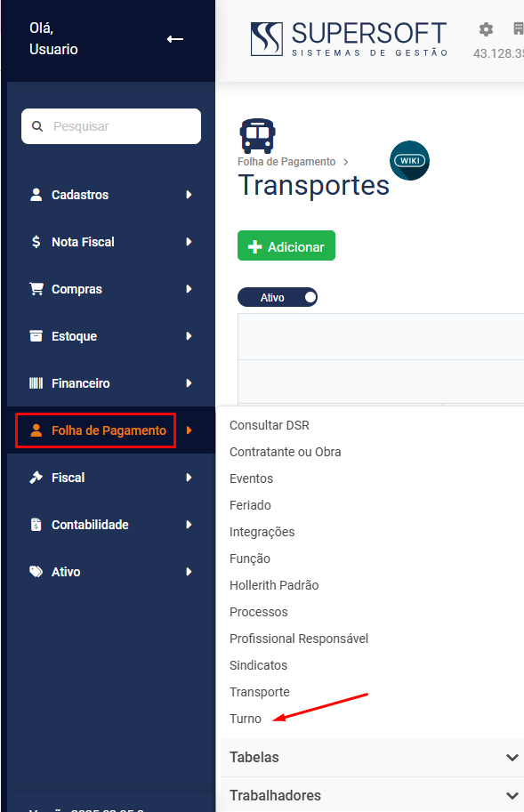Follow the Folha de Pagamento breadcrumb link
Image resolution: width=524 pixels, height=812 pixels.
(x=286, y=162)
